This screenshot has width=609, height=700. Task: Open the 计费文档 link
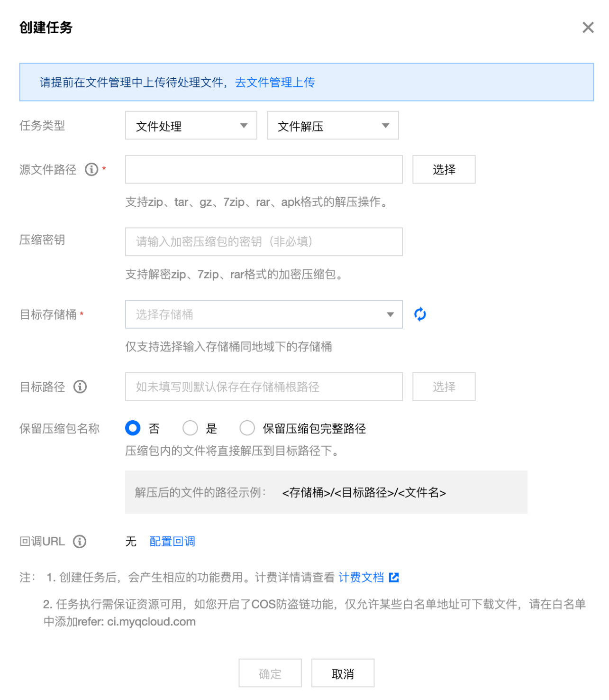pyautogui.click(x=361, y=577)
